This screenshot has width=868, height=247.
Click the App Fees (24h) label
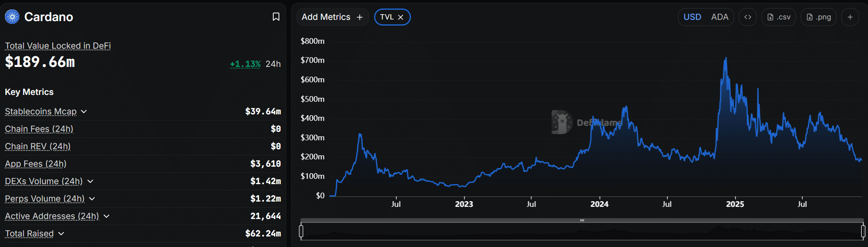pyautogui.click(x=36, y=164)
